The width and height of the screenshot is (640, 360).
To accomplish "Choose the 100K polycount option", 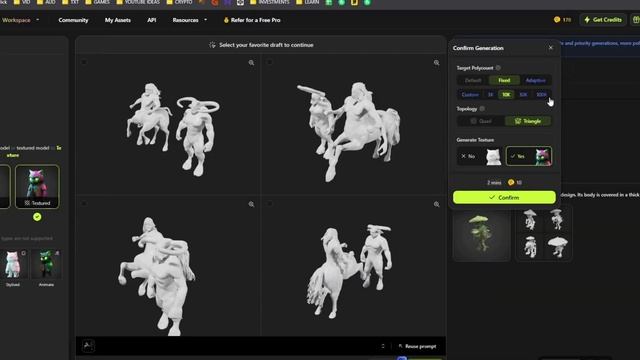I will tap(541, 95).
